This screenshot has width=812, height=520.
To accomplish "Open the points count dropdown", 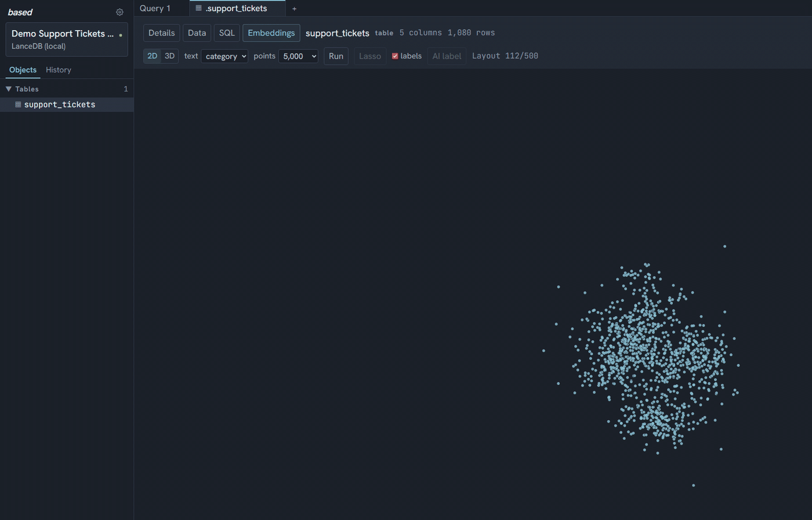I will [298, 56].
